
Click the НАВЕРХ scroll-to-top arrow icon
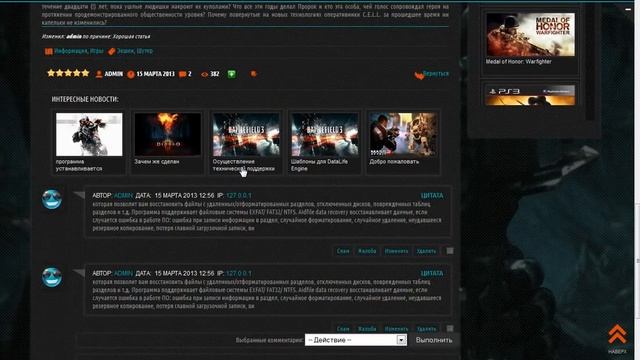tap(617, 335)
